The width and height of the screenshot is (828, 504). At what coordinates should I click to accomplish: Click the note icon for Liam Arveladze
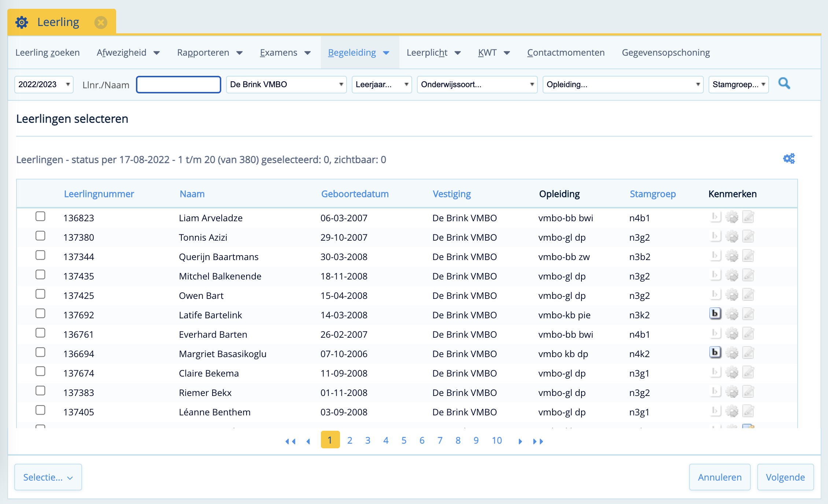tap(748, 217)
